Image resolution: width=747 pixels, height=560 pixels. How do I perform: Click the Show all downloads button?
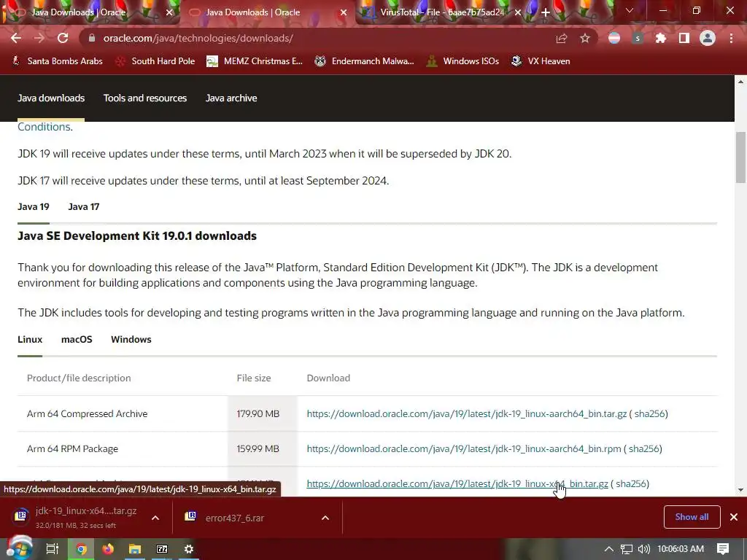tap(692, 517)
